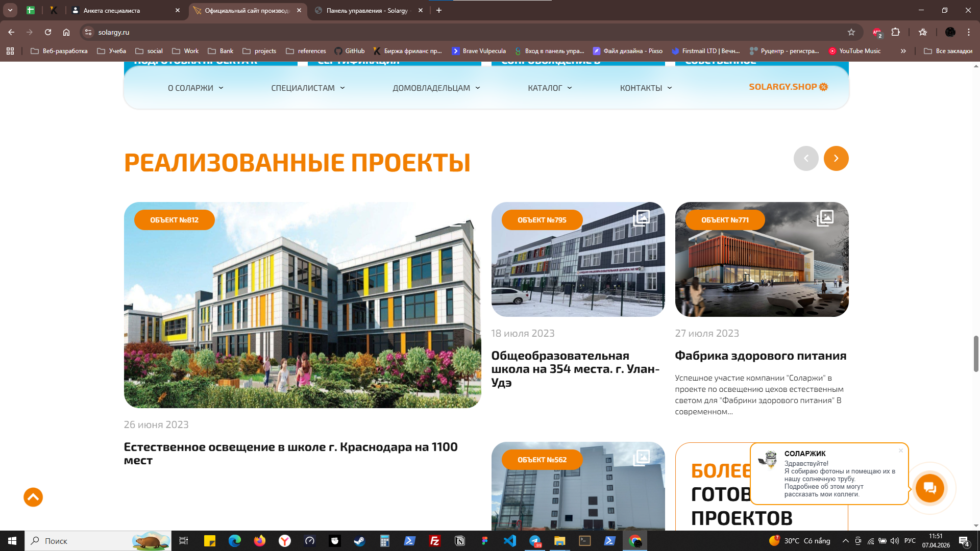Expand the СПЕЦИАЛИСТАМ menu

point(308,88)
